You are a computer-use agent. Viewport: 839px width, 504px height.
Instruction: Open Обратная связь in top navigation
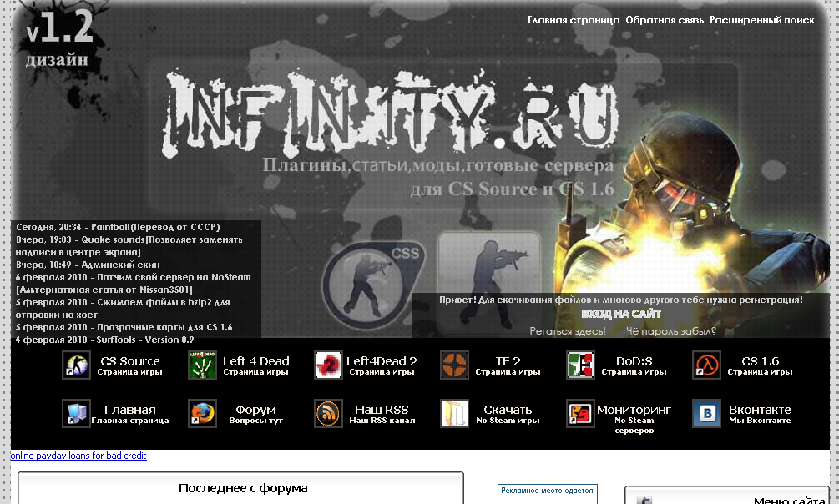pos(665,20)
